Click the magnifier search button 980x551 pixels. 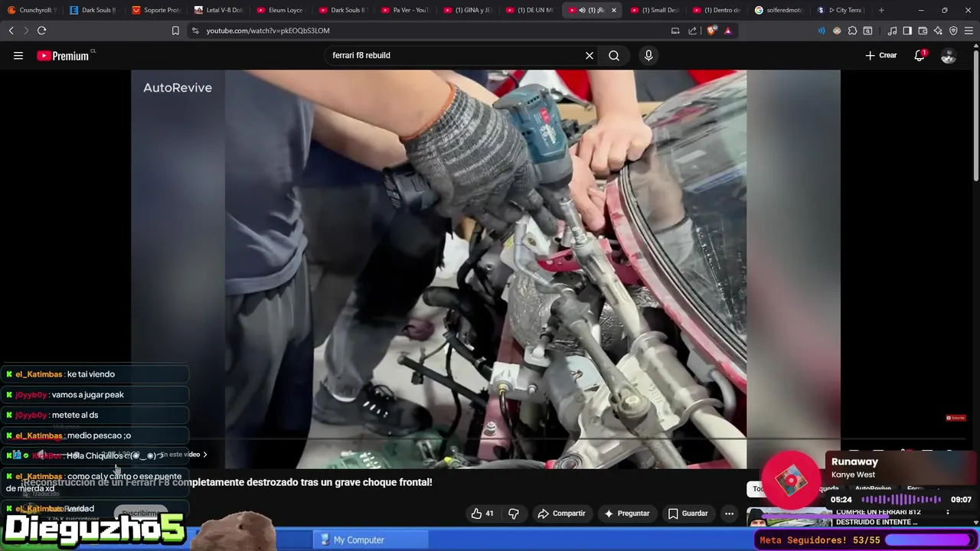point(614,55)
